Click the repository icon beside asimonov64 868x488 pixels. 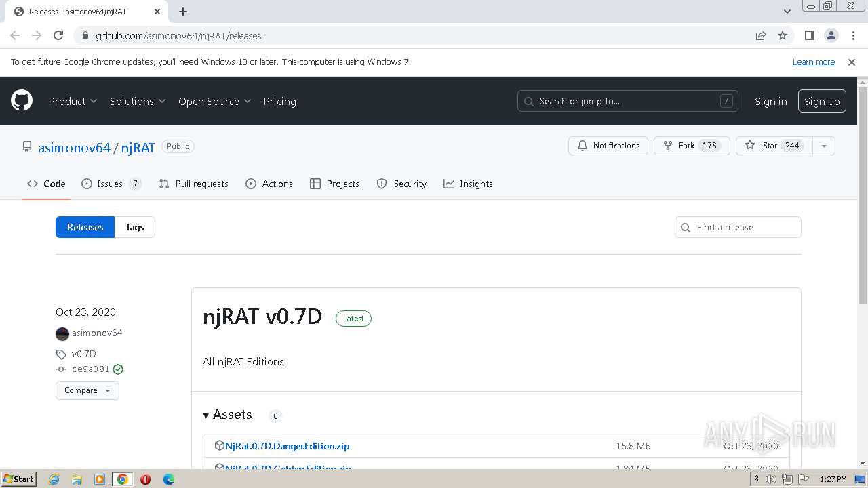coord(27,146)
